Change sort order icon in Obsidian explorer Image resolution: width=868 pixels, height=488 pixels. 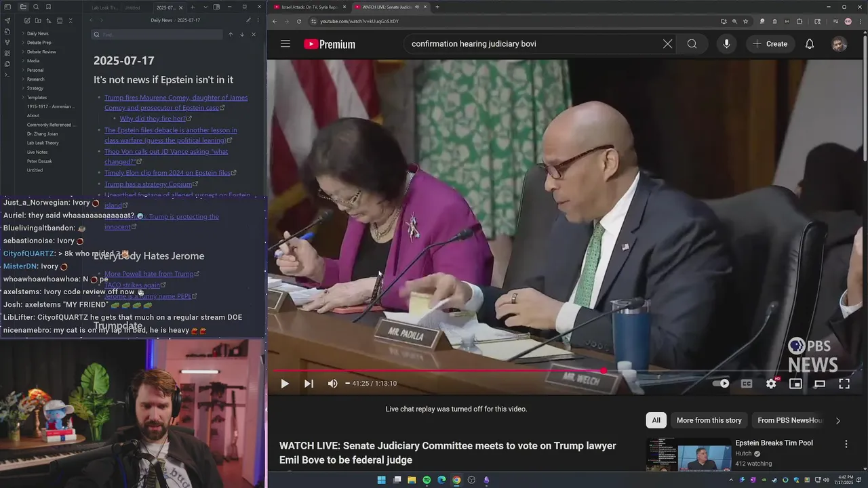[48, 21]
